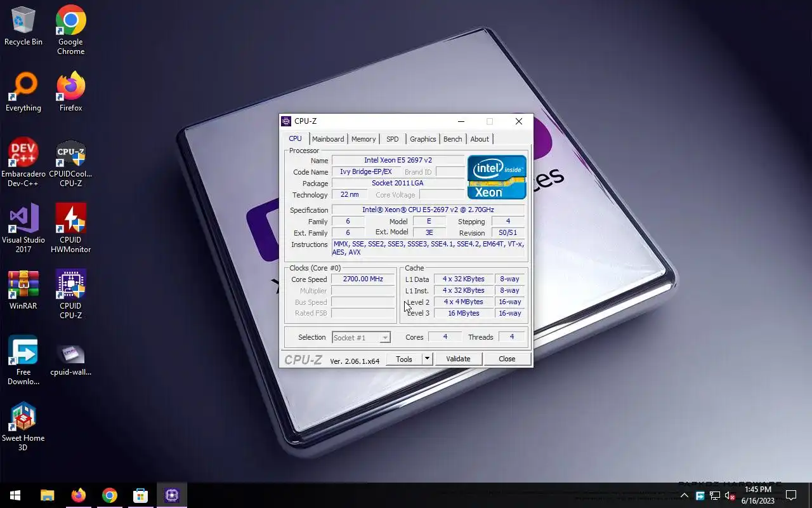Click the empty Multiplier field
Image resolution: width=812 pixels, height=508 pixels.
(363, 291)
